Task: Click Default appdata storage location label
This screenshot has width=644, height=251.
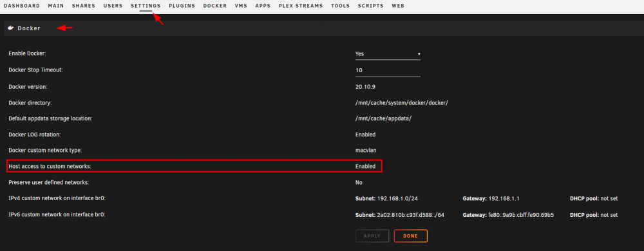Action: click(50, 118)
